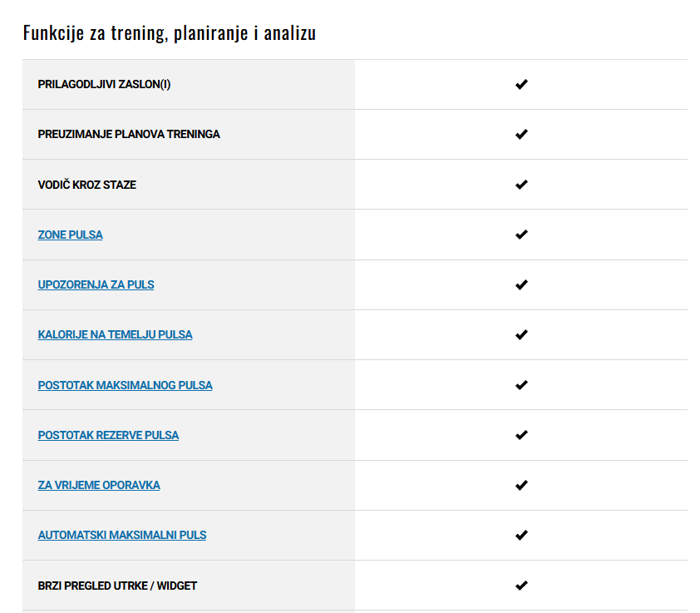Select the Brzi pregled utrke / widget label
The width and height of the screenshot is (700, 613).
coord(117,586)
